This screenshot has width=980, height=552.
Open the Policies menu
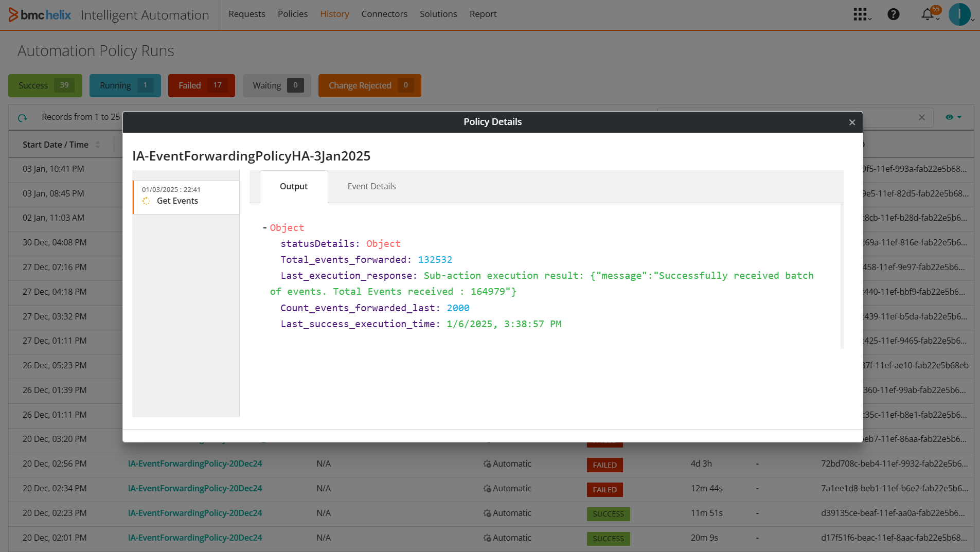pos(293,14)
